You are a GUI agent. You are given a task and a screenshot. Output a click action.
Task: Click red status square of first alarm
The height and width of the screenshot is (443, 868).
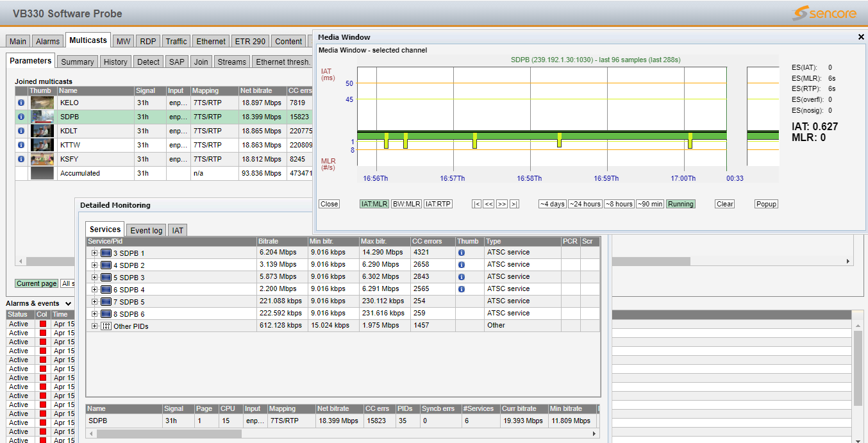coord(43,324)
